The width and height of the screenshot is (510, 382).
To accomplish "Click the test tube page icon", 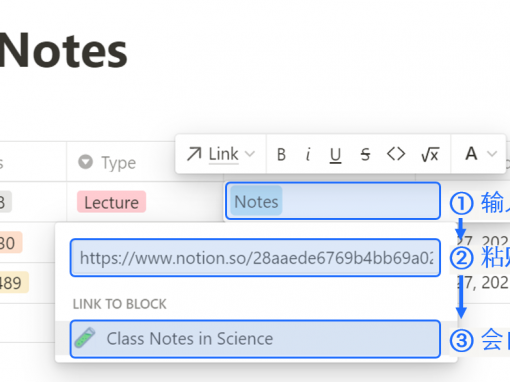I will [x=85, y=338].
